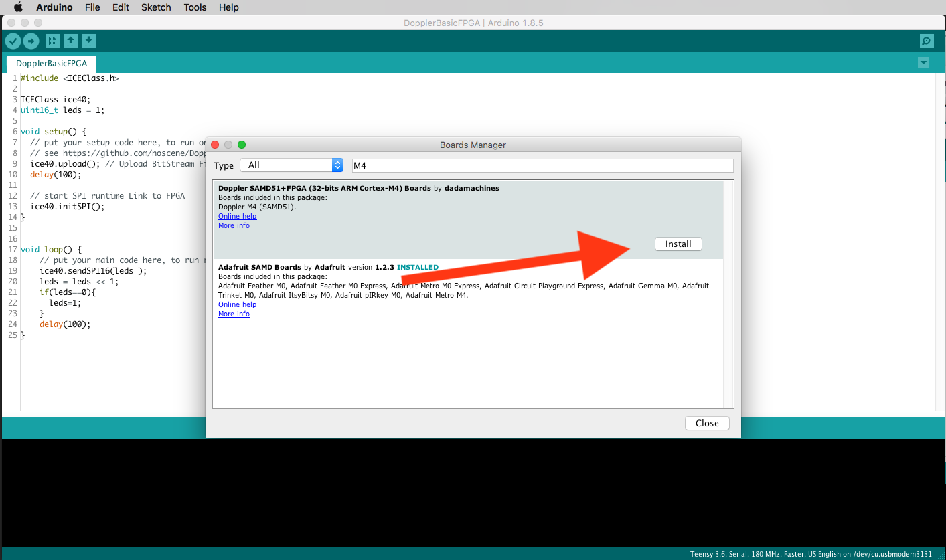Image resolution: width=946 pixels, height=560 pixels.
Task: Click the Upload arrow icon
Action: [31, 41]
